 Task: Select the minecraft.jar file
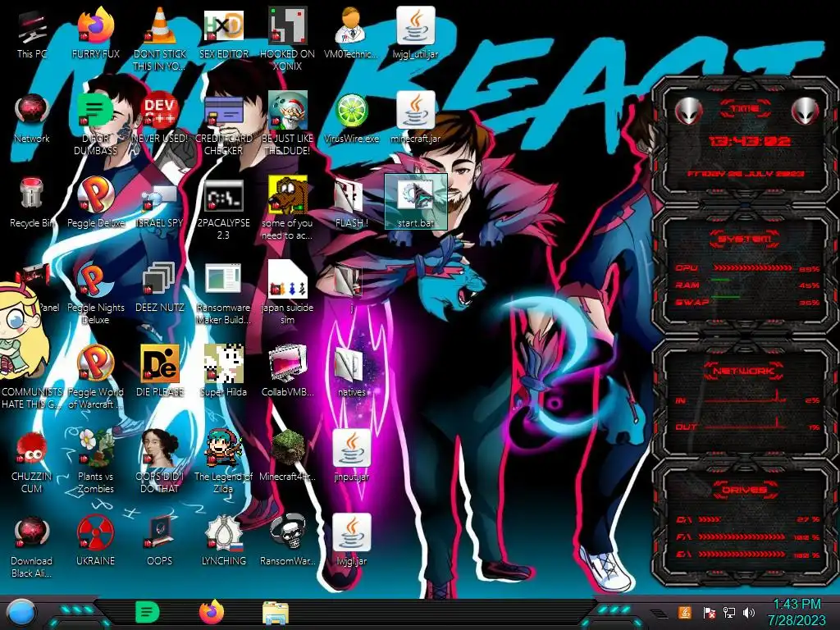coord(416,118)
